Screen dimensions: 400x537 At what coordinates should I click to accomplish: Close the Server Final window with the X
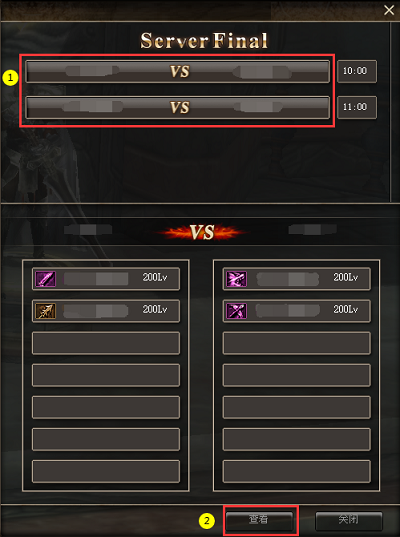coord(389,10)
